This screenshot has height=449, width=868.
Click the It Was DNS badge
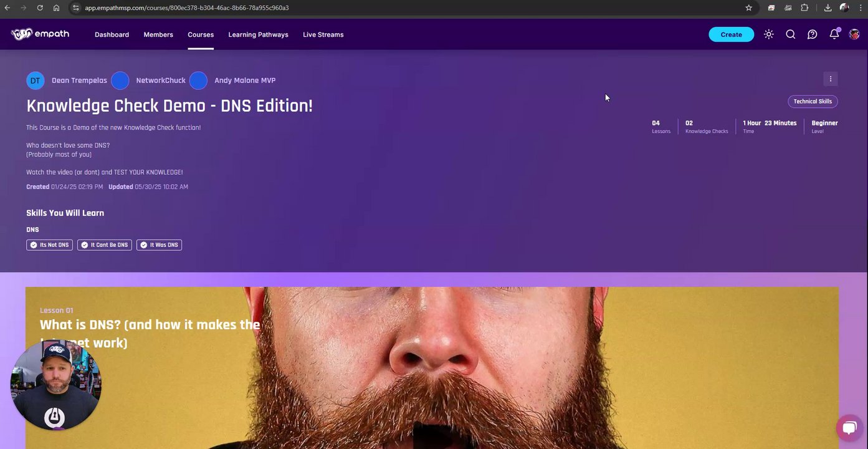tap(159, 245)
